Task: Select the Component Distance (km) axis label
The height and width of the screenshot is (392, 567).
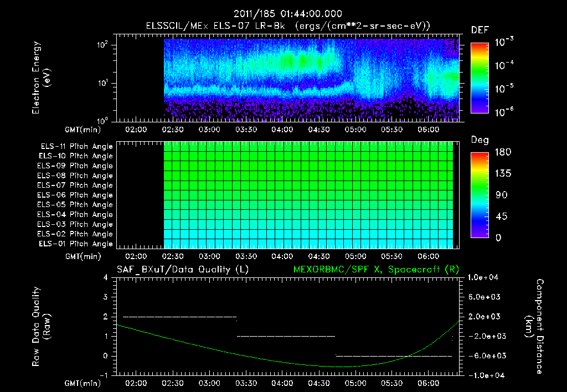Action: [534, 327]
